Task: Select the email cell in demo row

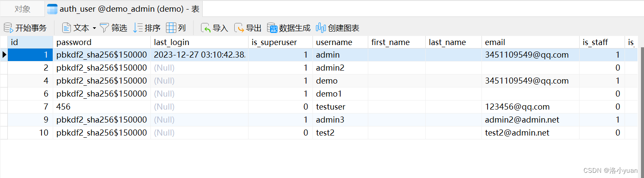Action: (530, 81)
